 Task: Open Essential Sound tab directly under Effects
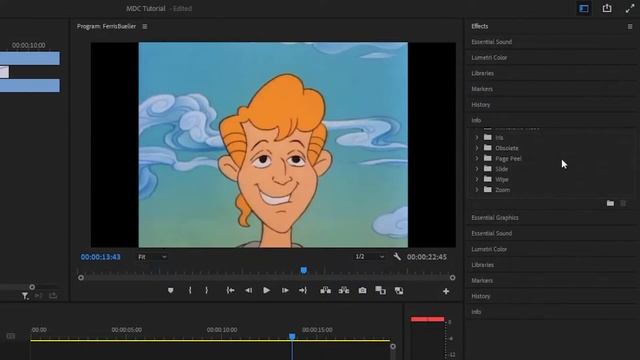click(x=491, y=42)
